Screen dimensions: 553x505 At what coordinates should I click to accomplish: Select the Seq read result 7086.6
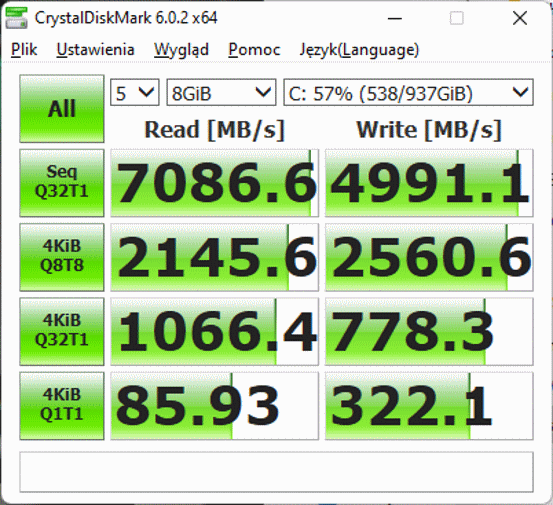coord(214,183)
